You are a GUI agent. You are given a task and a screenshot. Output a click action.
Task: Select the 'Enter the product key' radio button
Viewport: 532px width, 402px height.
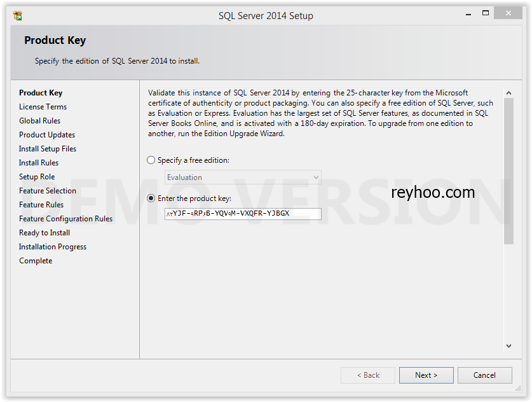coord(151,198)
